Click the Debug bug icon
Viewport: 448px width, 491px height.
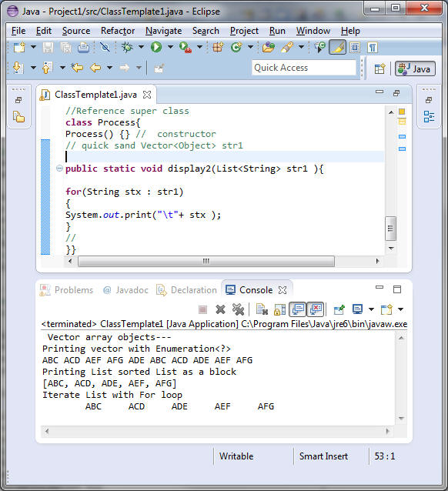point(127,47)
